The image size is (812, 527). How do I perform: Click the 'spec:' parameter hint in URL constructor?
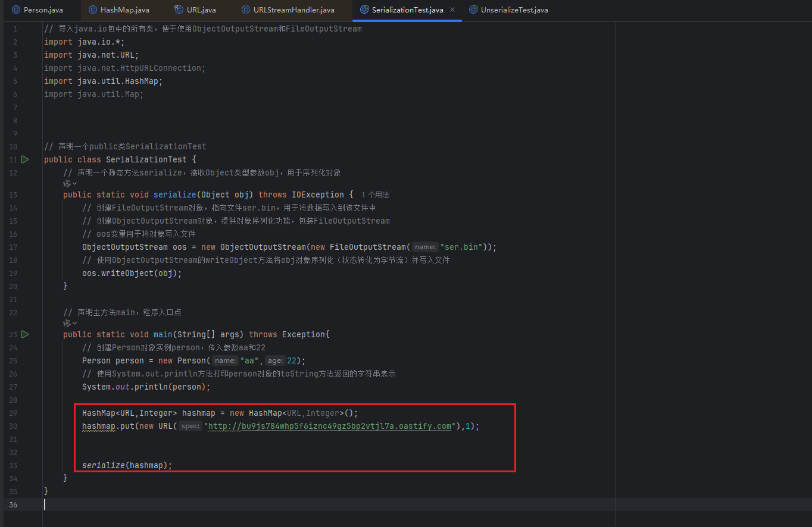pos(190,426)
